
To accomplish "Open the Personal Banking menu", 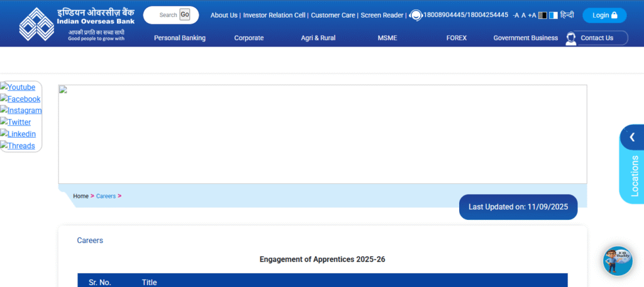I will point(179,38).
